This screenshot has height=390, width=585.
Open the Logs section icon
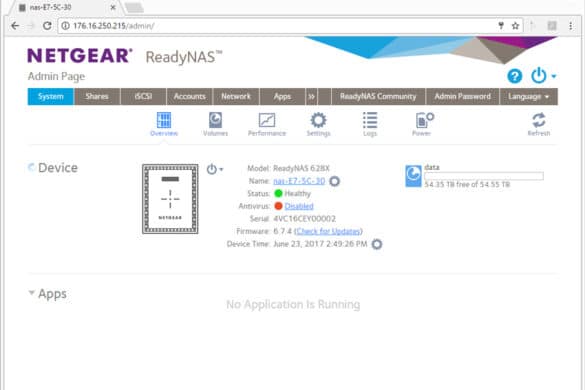tap(370, 121)
